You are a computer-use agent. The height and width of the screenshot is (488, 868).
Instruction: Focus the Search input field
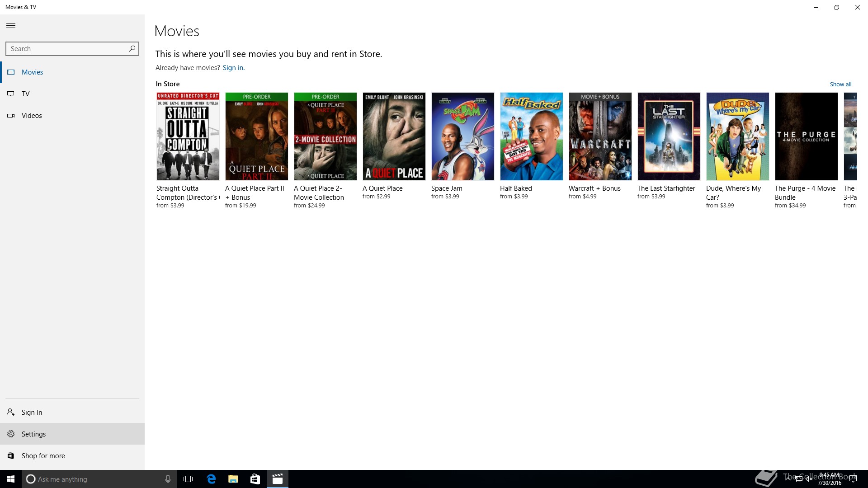click(72, 49)
